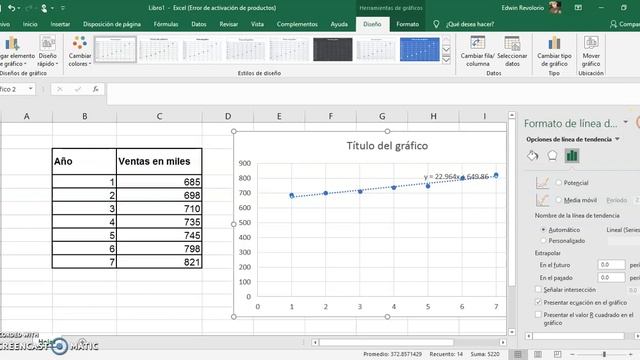
Task: Click the En el futuro periods field
Action: coord(611,264)
